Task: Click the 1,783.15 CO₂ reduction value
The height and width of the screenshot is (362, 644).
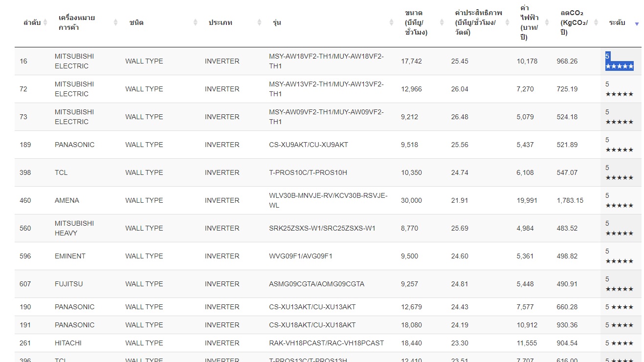Action: (x=570, y=200)
